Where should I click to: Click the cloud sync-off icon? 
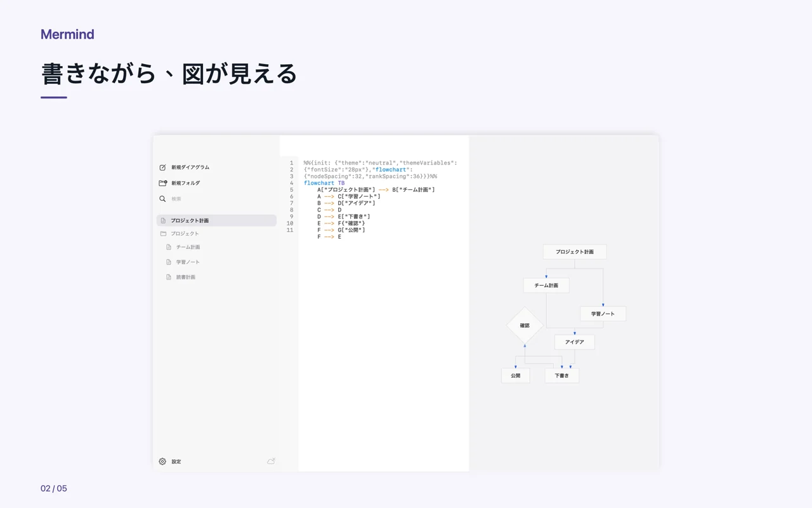pyautogui.click(x=271, y=461)
